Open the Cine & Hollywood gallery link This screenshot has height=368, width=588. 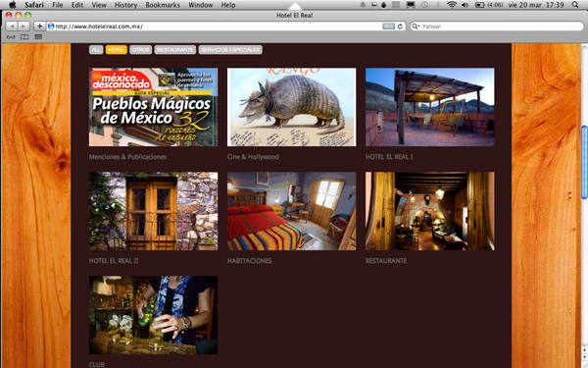pos(253,157)
